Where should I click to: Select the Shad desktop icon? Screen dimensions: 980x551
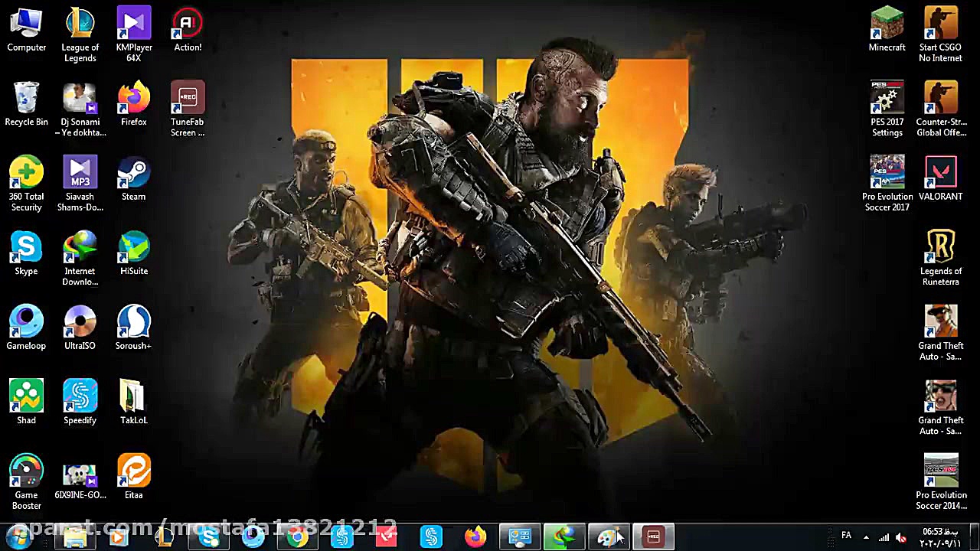(x=26, y=402)
